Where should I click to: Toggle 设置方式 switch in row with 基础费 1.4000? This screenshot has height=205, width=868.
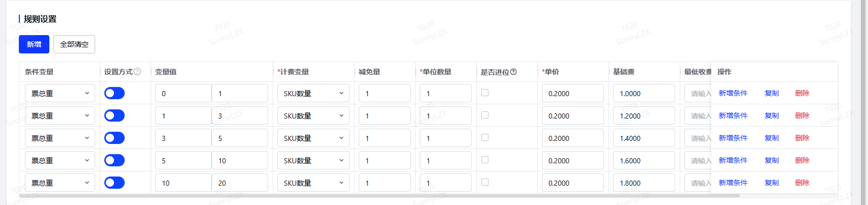(x=114, y=138)
